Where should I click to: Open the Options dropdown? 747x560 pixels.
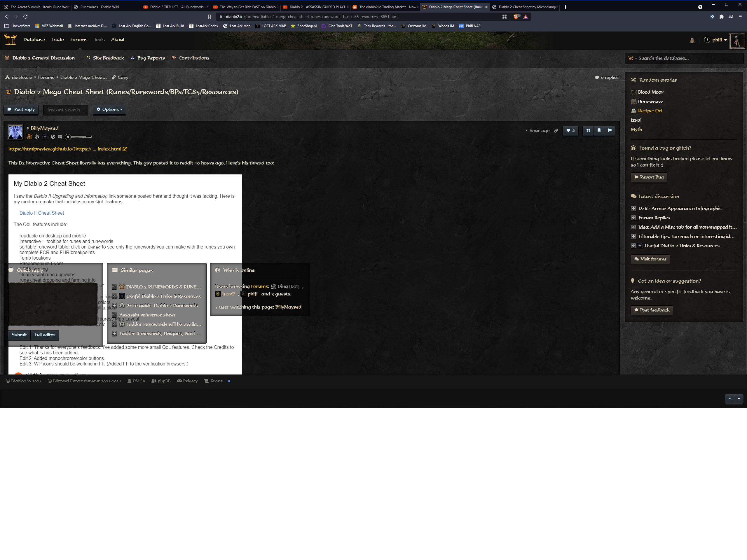tap(109, 109)
